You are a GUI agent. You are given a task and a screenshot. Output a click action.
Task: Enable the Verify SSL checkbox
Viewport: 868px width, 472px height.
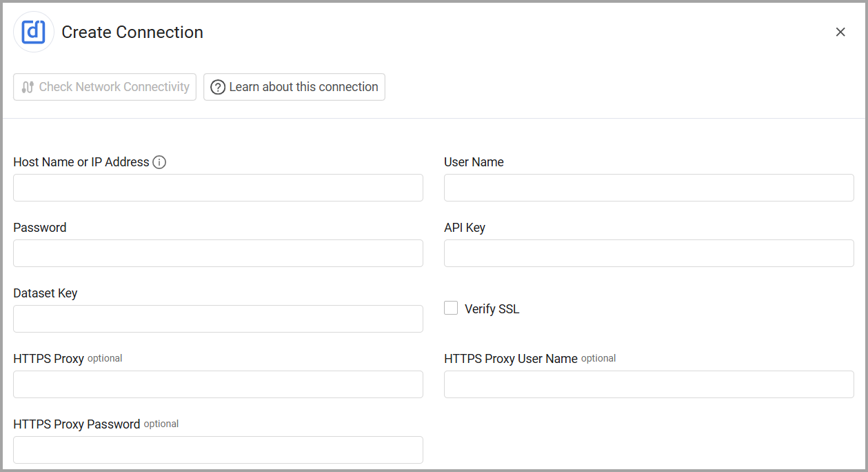coord(451,308)
